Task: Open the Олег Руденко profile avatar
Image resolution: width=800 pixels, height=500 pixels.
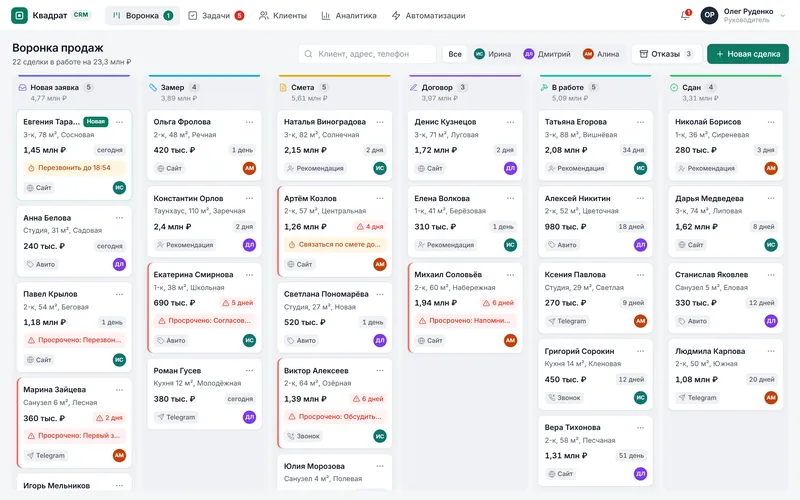Action: pyautogui.click(x=709, y=15)
